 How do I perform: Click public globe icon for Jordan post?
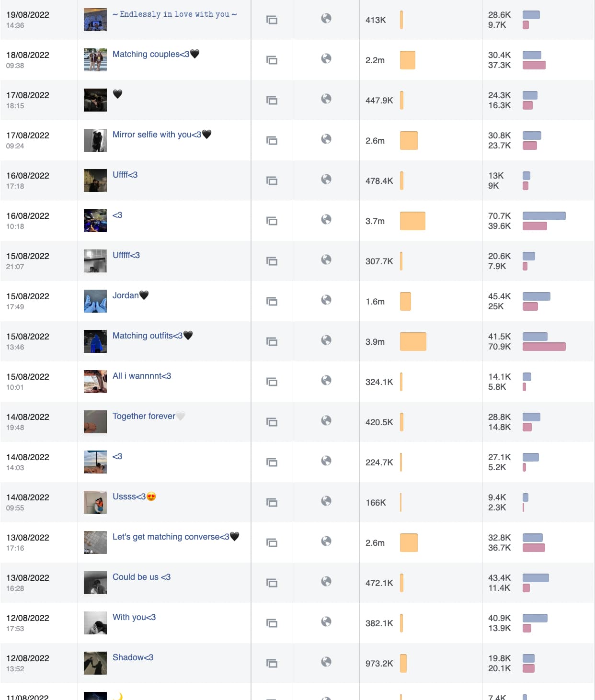326,300
